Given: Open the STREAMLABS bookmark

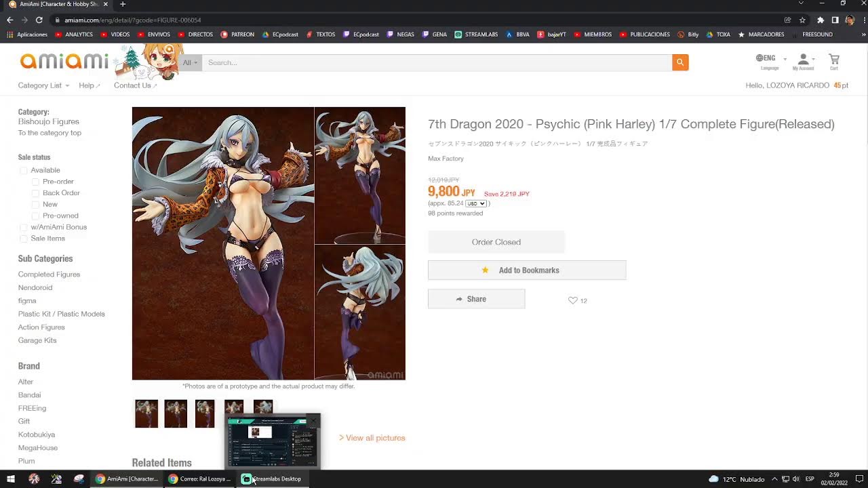Looking at the screenshot, I should (476, 34).
